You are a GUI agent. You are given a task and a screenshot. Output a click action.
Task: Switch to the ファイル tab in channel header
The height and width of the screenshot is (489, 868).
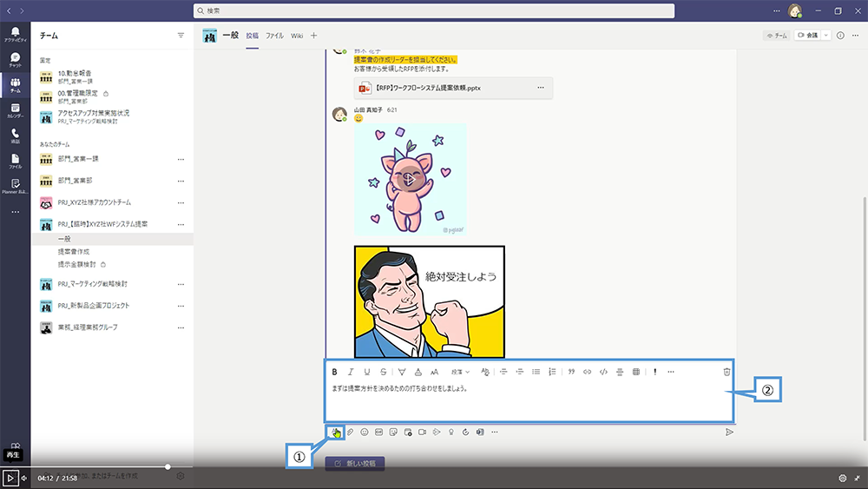pos(274,36)
